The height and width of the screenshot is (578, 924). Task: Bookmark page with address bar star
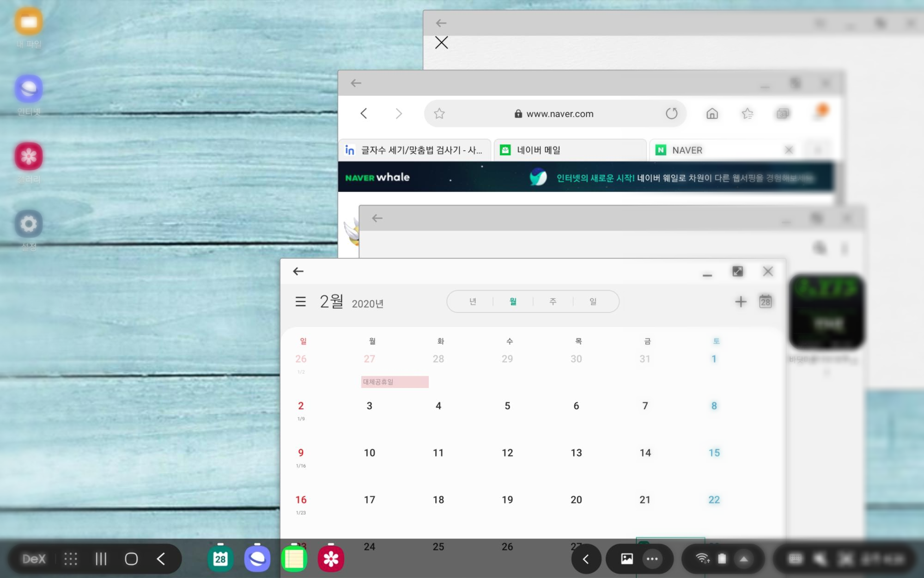point(439,114)
